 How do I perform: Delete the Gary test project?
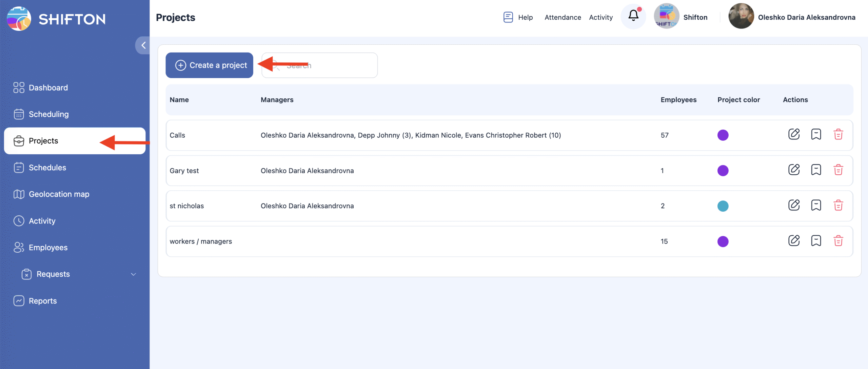[x=838, y=170]
